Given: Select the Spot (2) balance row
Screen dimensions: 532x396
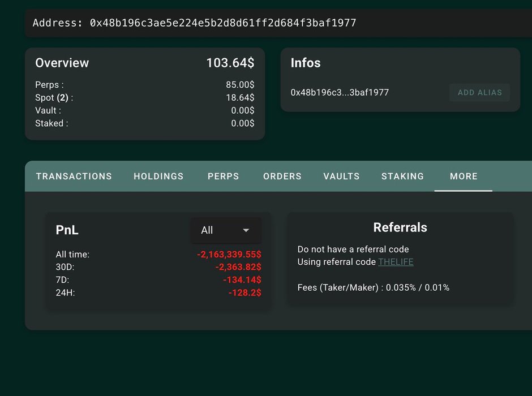Looking at the screenshot, I should [x=144, y=98].
